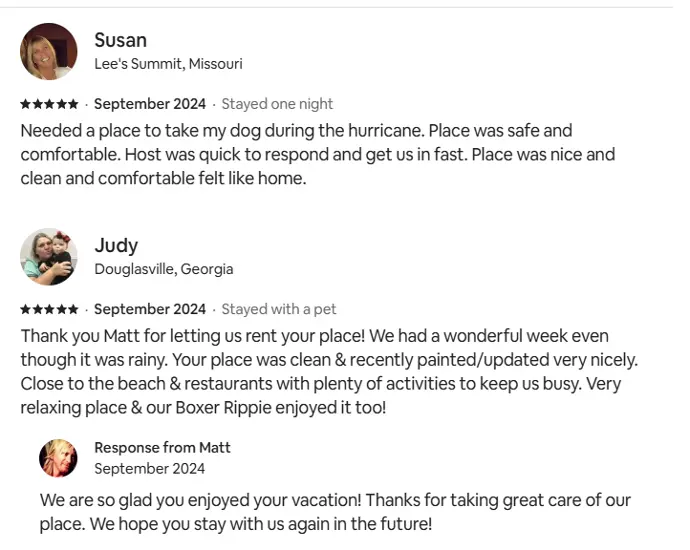
Task: Click Judy's review about Boxer Rippie
Action: pyautogui.click(x=329, y=372)
